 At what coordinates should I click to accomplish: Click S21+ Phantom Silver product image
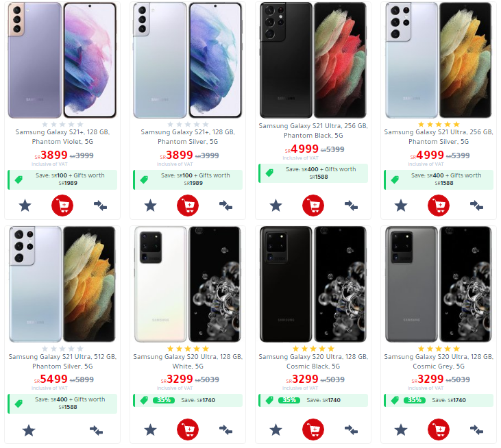coord(188,60)
